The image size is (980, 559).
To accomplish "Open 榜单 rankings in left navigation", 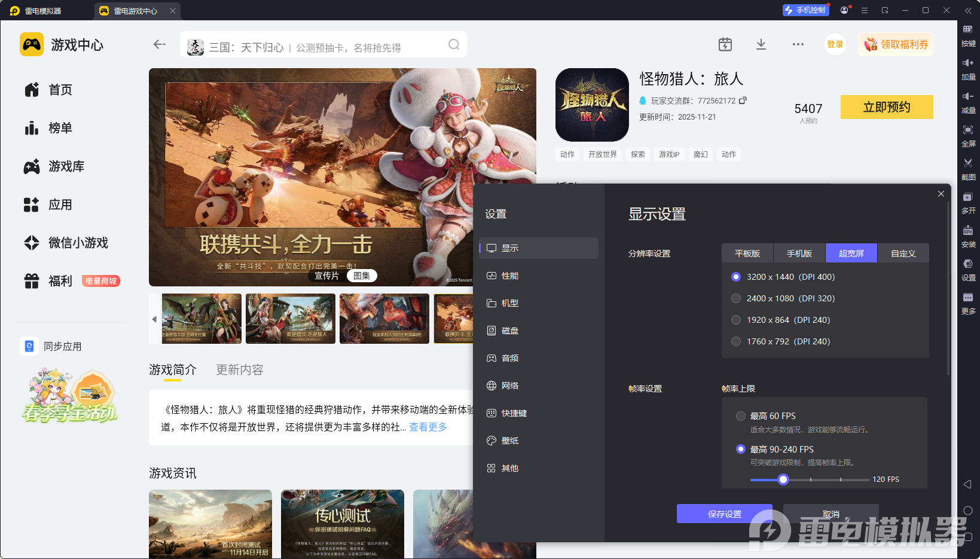I will (x=48, y=128).
